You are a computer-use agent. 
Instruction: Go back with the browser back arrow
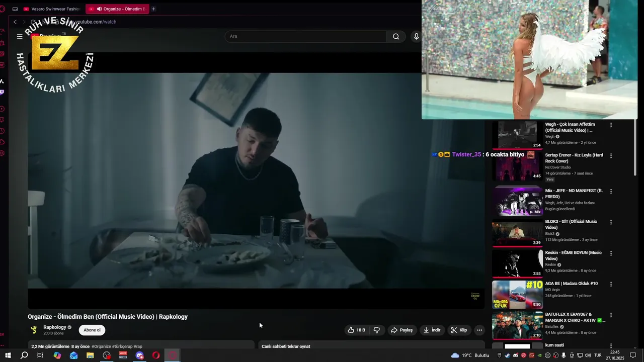pyautogui.click(x=15, y=22)
